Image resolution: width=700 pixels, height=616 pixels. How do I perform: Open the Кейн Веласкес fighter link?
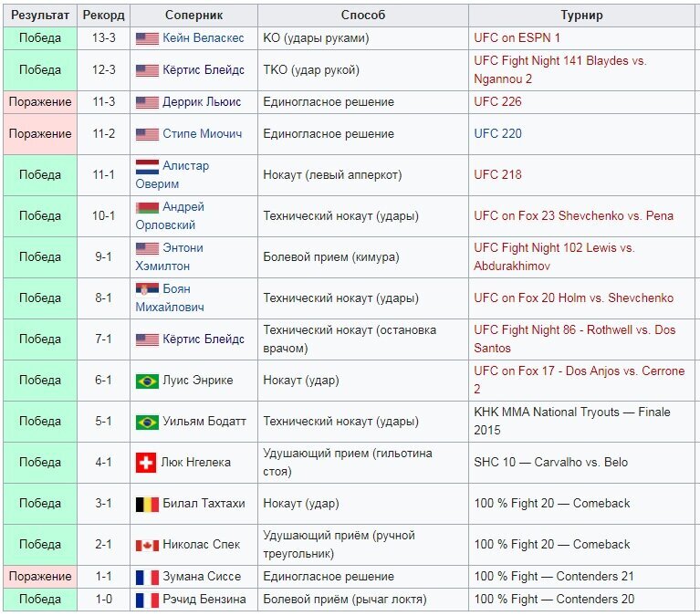tap(204, 38)
